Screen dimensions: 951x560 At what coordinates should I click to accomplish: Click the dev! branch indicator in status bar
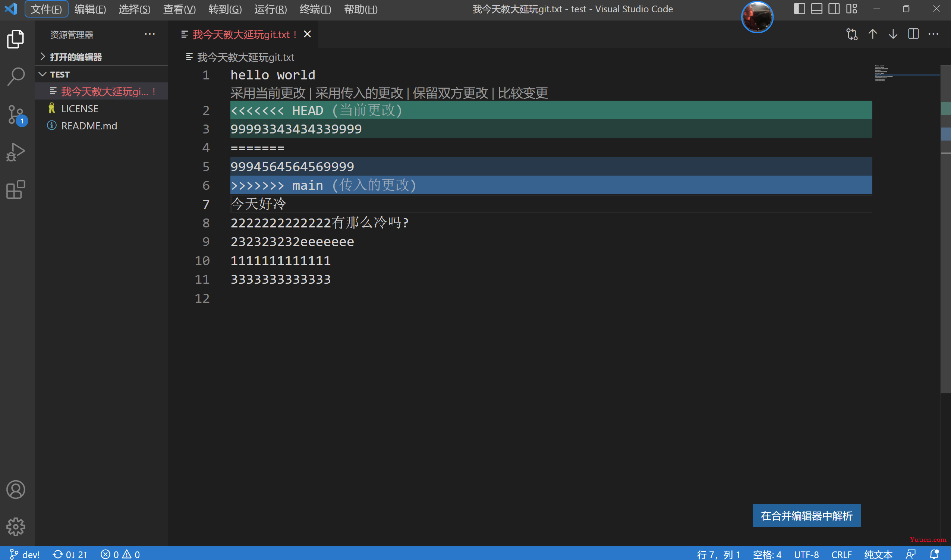[25, 554]
